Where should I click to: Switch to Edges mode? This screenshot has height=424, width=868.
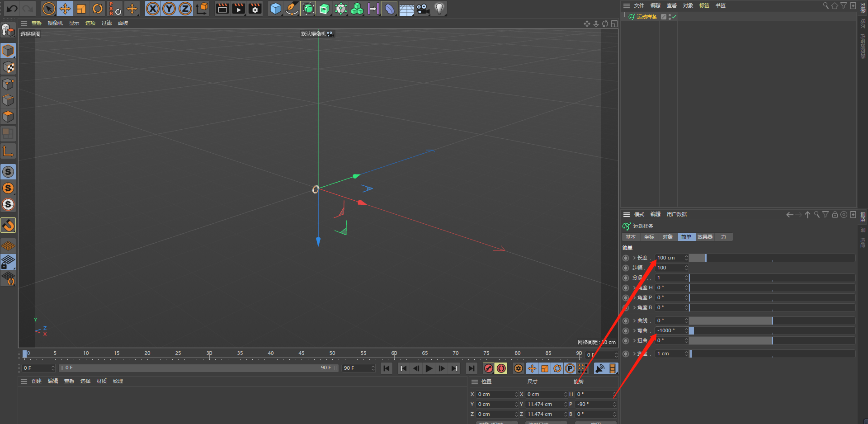[x=8, y=100]
